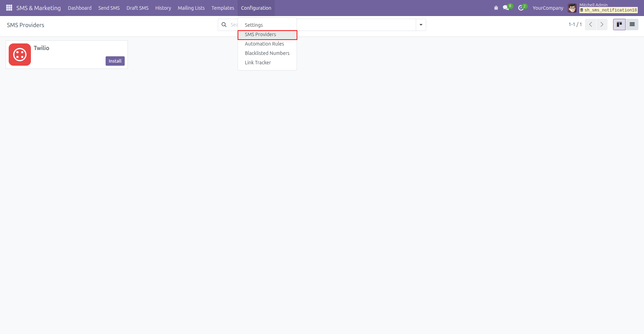Viewport: 644px width, 334px height.
Task: Open Automation Rules from the dropdown
Action: point(267,44)
